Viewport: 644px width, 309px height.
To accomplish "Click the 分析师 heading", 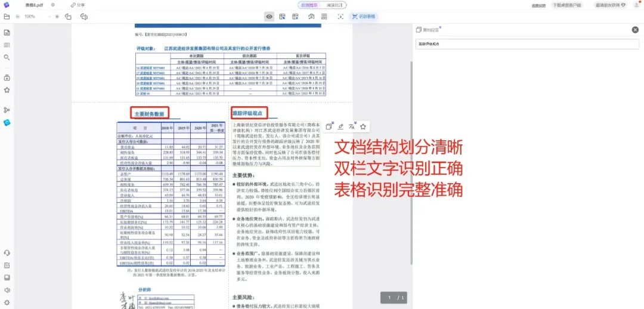I will (x=145, y=290).
